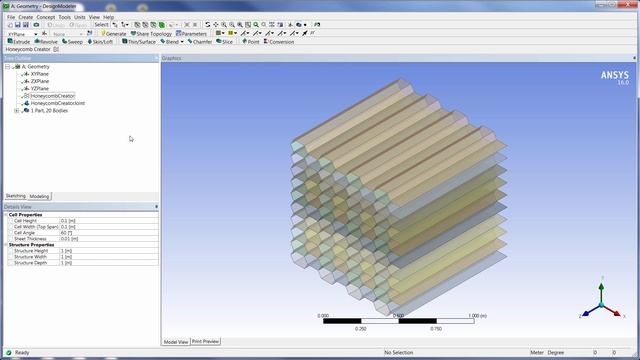
Task: Select XYPlane in the tree outline
Action: point(40,74)
